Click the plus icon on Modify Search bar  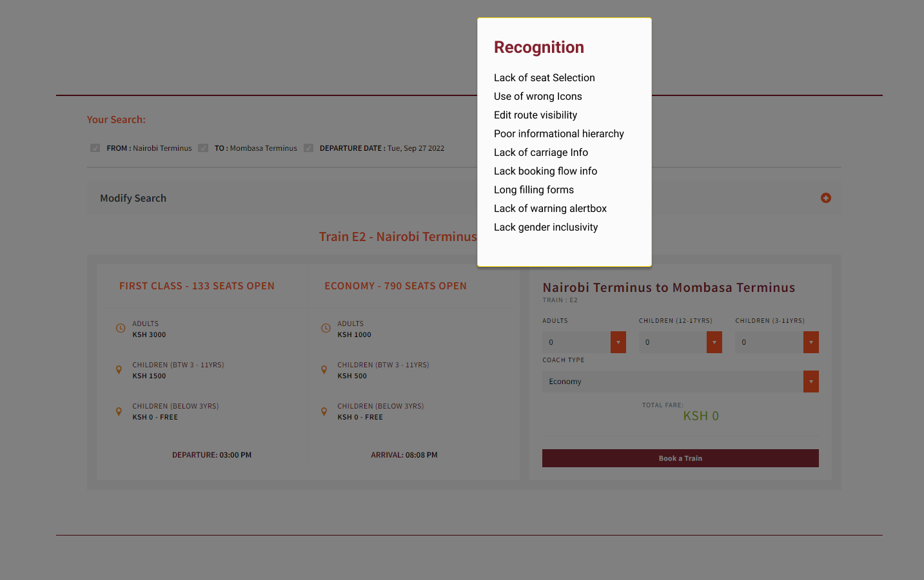(x=825, y=198)
